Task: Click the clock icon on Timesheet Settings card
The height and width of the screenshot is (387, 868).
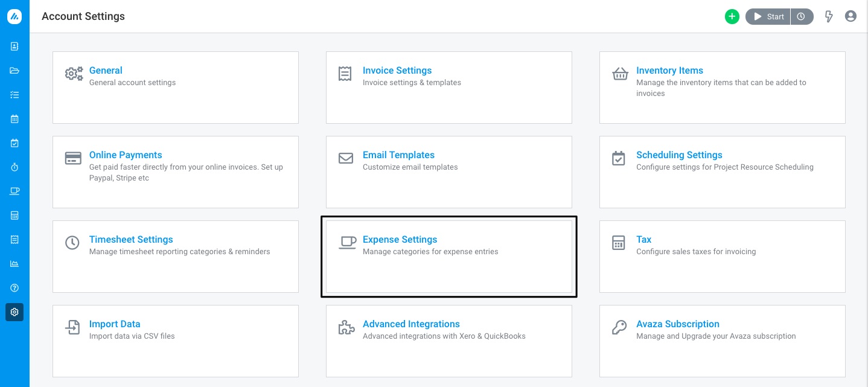Action: pos(72,243)
